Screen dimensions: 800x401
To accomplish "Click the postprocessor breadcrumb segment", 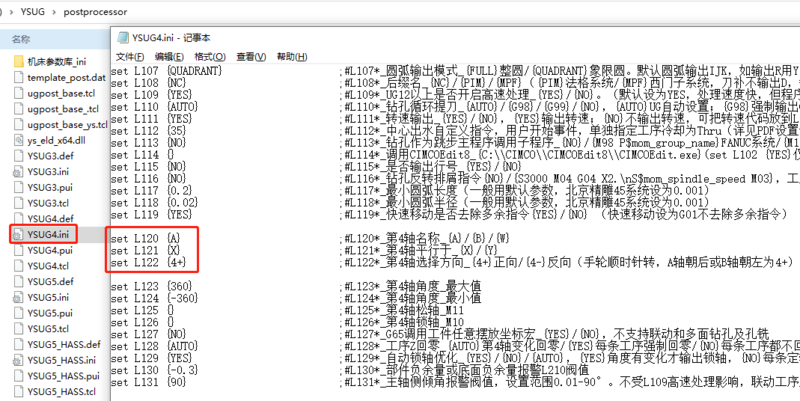I will [95, 9].
